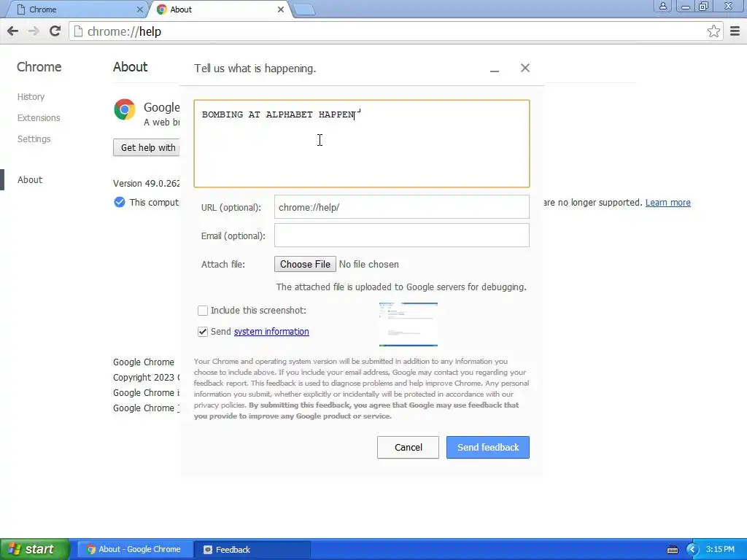
Task: Click the URL optional field
Action: pos(402,207)
